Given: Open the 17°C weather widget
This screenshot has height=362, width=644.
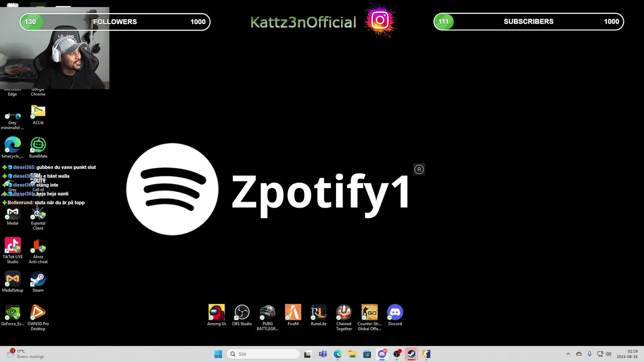Looking at the screenshot, I should pos(25,354).
